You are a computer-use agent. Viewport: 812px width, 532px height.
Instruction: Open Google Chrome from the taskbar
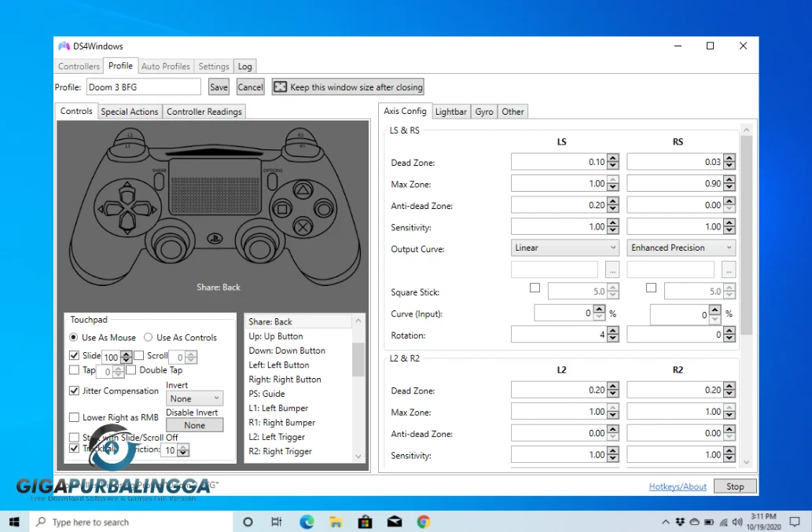(x=423, y=521)
